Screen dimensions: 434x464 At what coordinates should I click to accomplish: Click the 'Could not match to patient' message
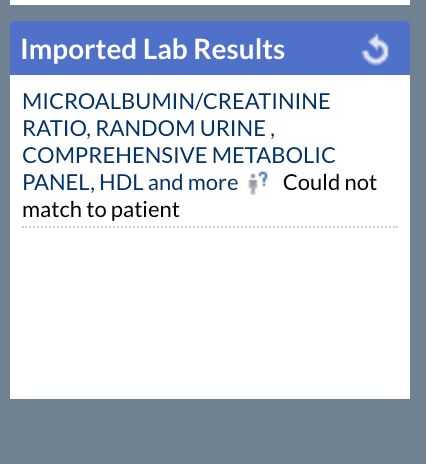coord(199,196)
